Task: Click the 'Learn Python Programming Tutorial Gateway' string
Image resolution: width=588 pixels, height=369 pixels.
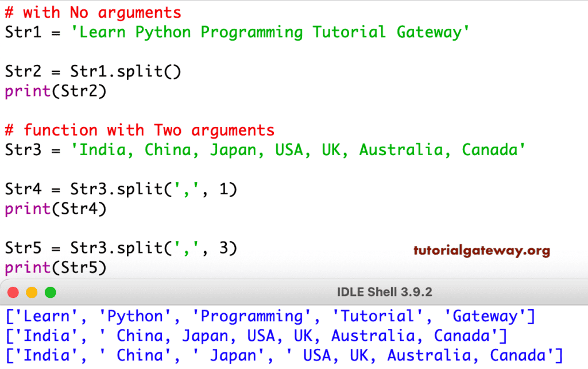Action: tap(270, 32)
